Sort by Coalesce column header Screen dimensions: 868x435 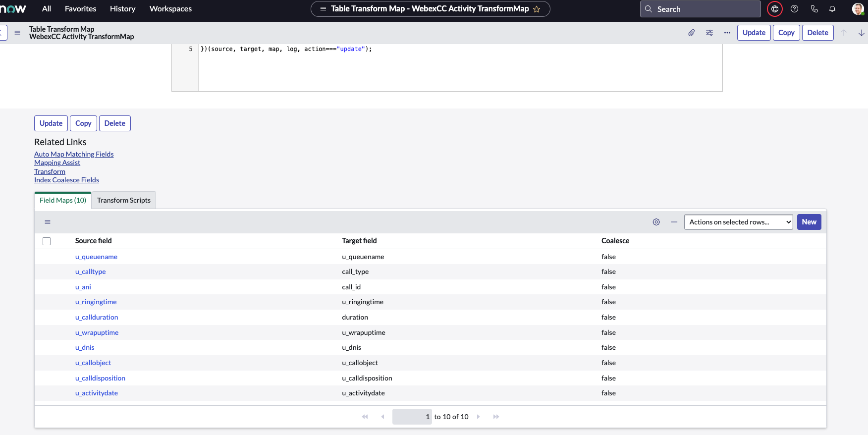point(615,241)
